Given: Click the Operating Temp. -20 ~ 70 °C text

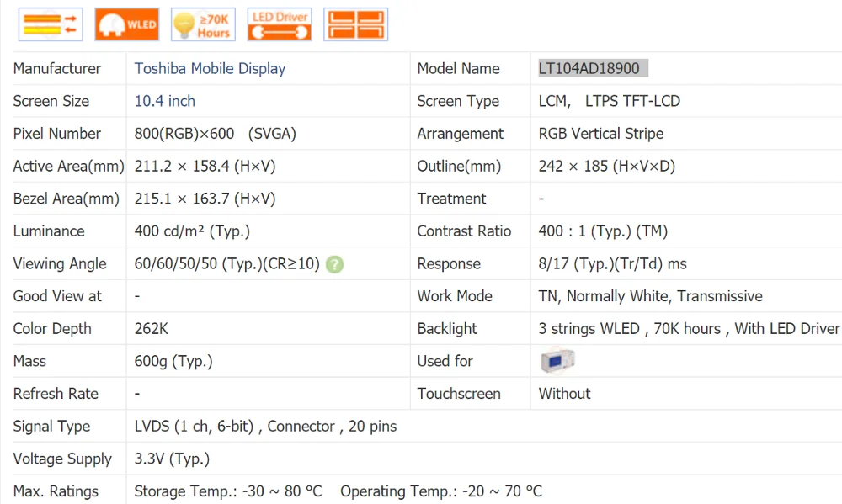Looking at the screenshot, I should (441, 491).
